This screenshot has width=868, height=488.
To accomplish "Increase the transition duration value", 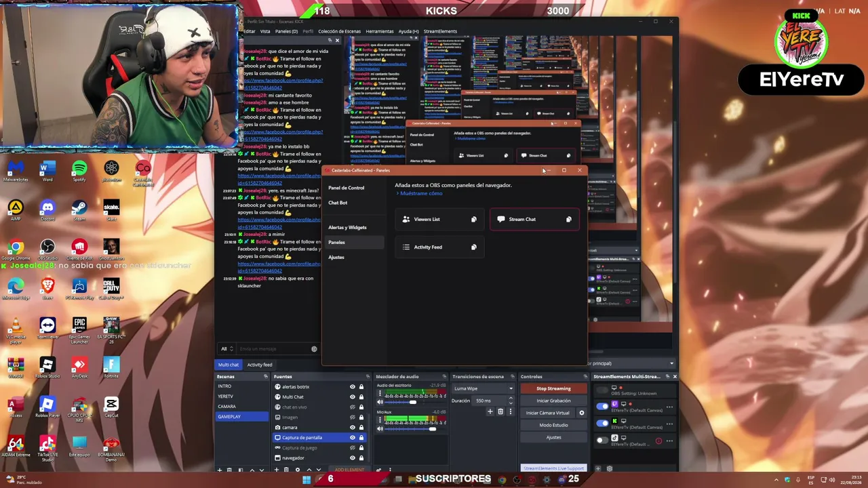I will pos(511,399).
